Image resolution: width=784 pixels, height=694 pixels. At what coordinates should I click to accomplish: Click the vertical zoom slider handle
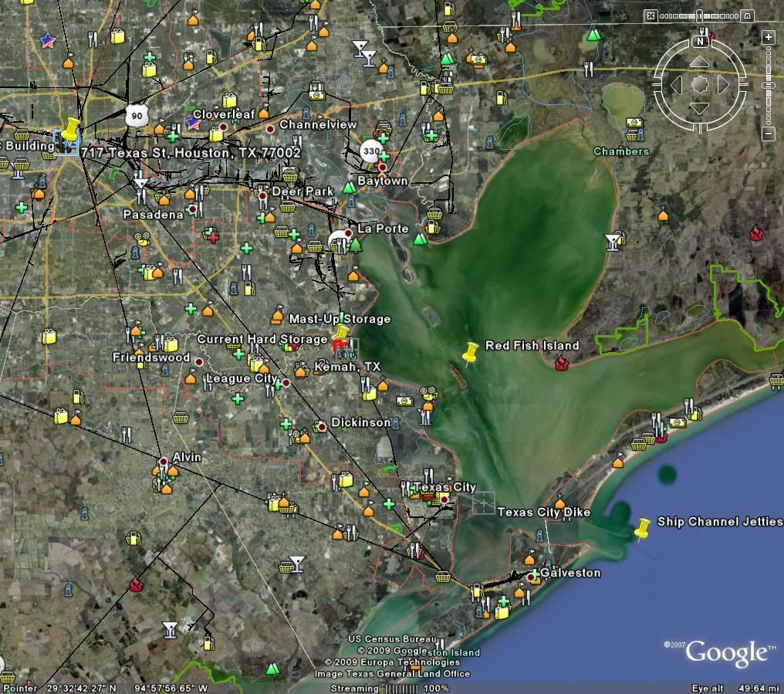(x=768, y=85)
